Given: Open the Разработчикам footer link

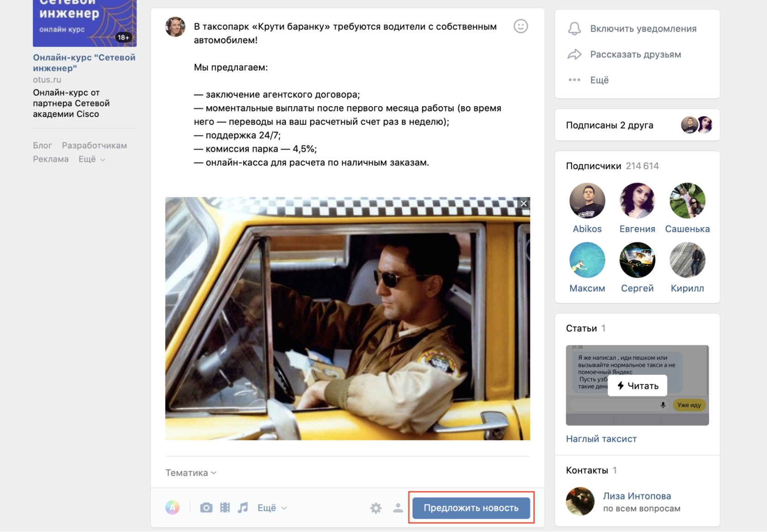Looking at the screenshot, I should click(x=95, y=145).
